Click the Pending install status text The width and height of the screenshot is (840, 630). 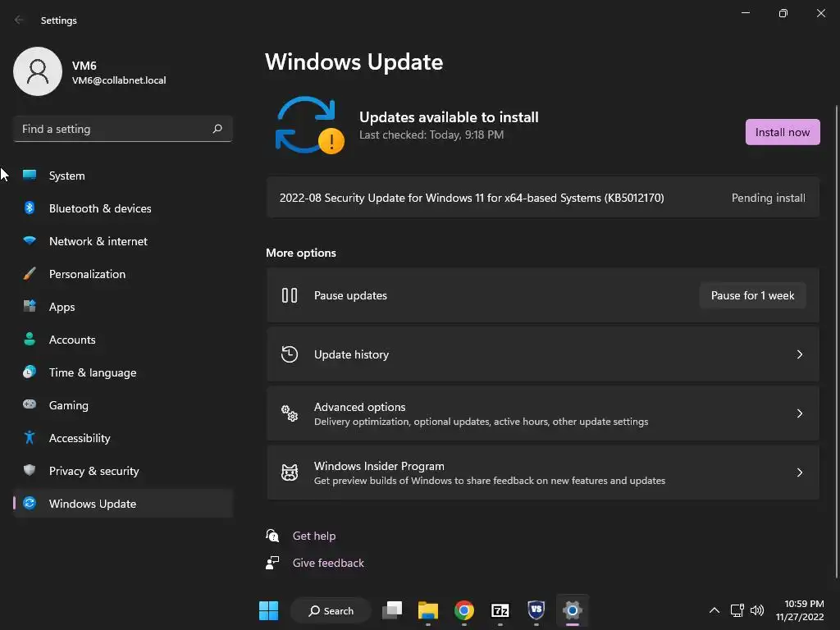click(768, 198)
